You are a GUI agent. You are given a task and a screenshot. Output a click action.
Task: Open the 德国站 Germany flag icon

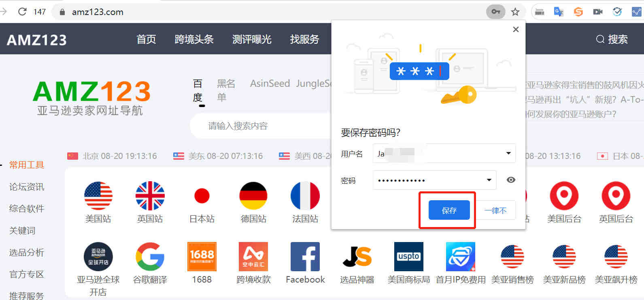click(x=253, y=196)
